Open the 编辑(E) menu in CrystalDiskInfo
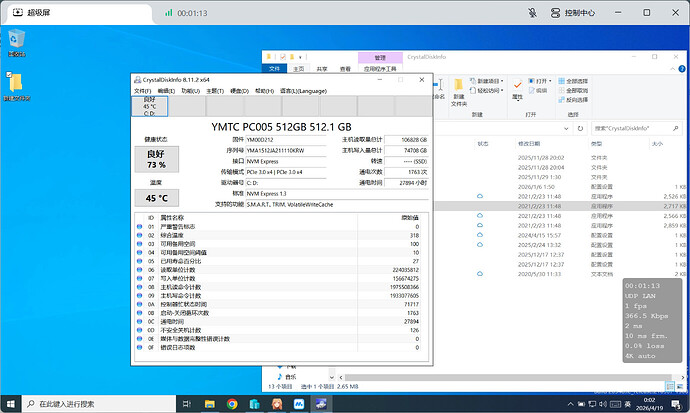 [x=166, y=91]
